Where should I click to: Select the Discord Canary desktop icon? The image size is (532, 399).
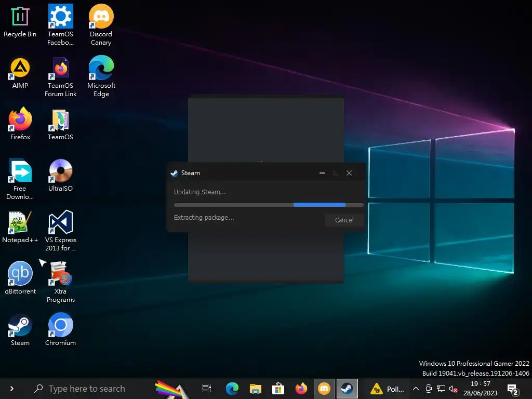click(x=101, y=24)
